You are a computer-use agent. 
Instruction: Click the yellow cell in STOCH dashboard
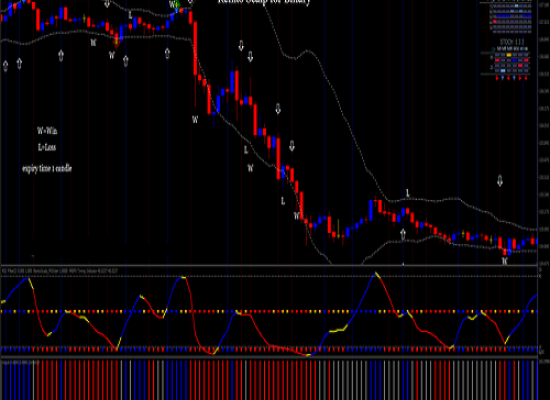point(509,55)
